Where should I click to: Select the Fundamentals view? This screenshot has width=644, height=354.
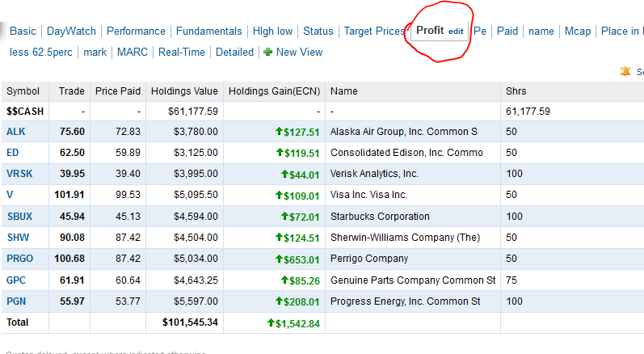coord(209,32)
